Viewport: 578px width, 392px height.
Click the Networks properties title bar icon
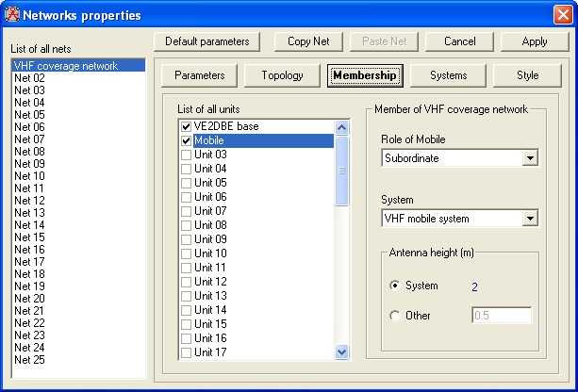[12, 14]
